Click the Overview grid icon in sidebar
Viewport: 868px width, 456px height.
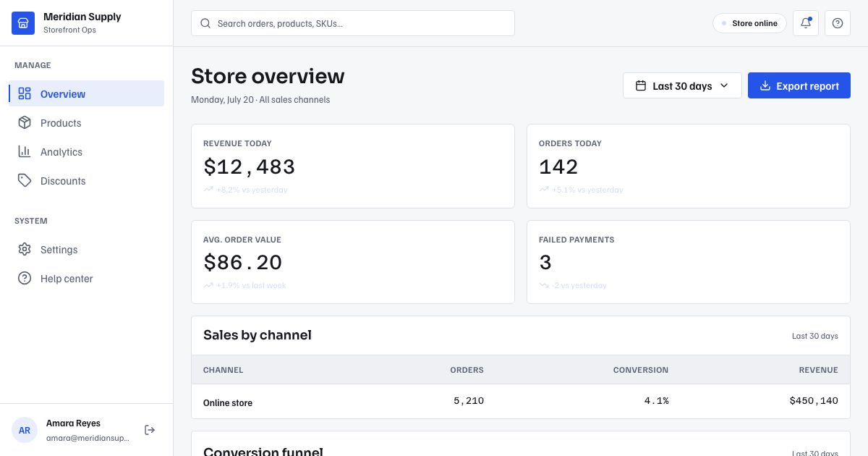click(25, 93)
